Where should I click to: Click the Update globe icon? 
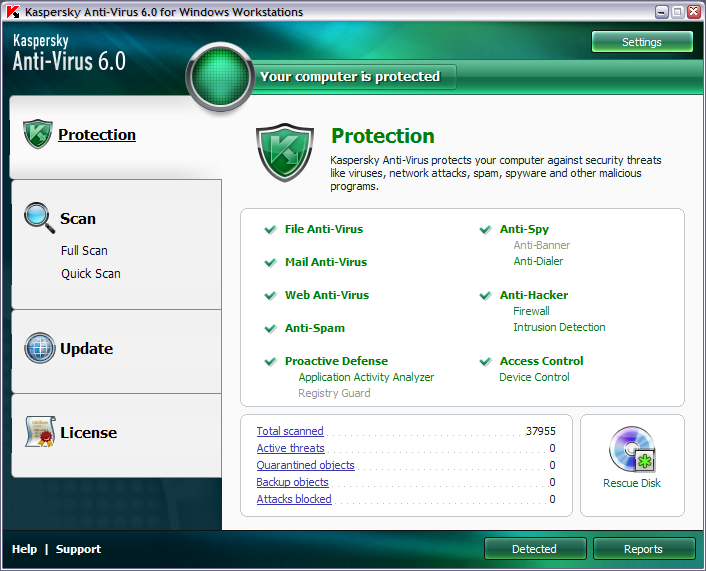(x=40, y=348)
